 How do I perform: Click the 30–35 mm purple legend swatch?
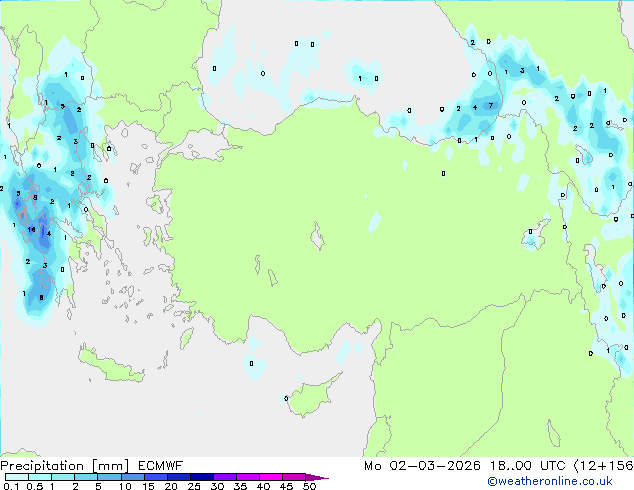pyautogui.click(x=225, y=477)
